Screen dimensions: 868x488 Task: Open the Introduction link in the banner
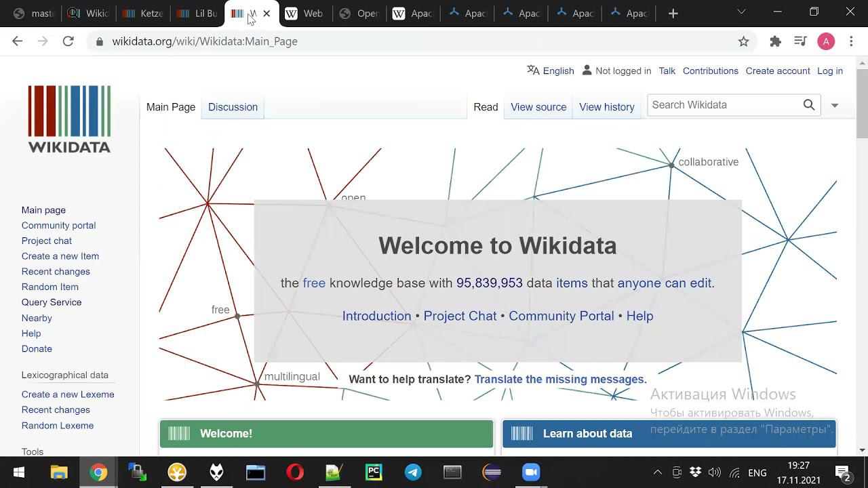tap(376, 316)
